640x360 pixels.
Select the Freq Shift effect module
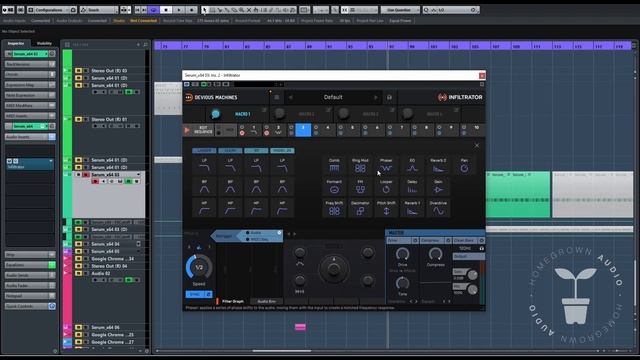(x=334, y=208)
